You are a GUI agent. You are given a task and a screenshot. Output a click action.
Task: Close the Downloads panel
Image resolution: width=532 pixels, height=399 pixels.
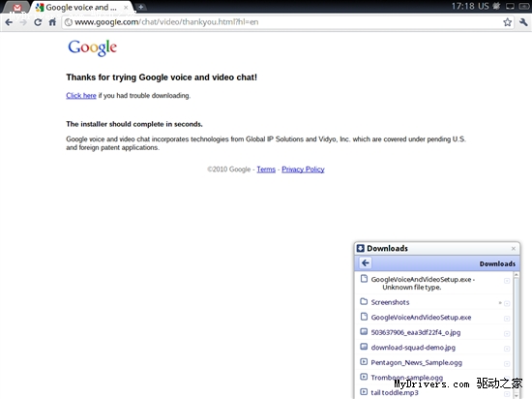coord(514,249)
